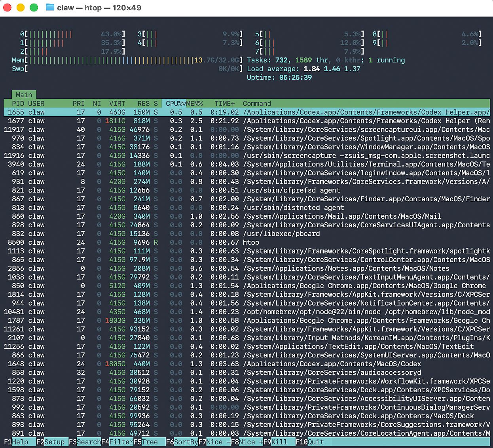Select the /usr/sbin/screencapture process row
The image size is (493, 448).
coord(247,155)
